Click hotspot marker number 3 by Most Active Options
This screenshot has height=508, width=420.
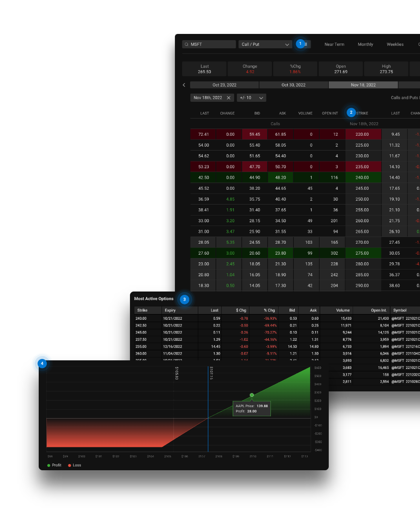click(184, 300)
